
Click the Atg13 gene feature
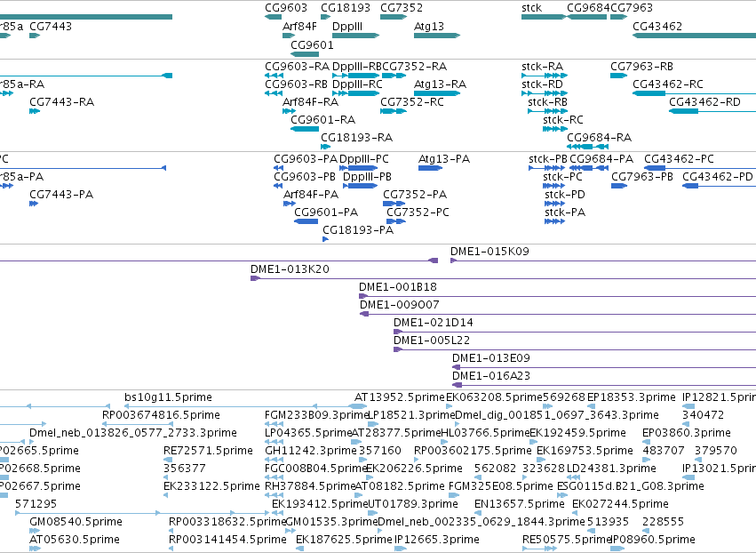[x=437, y=36]
